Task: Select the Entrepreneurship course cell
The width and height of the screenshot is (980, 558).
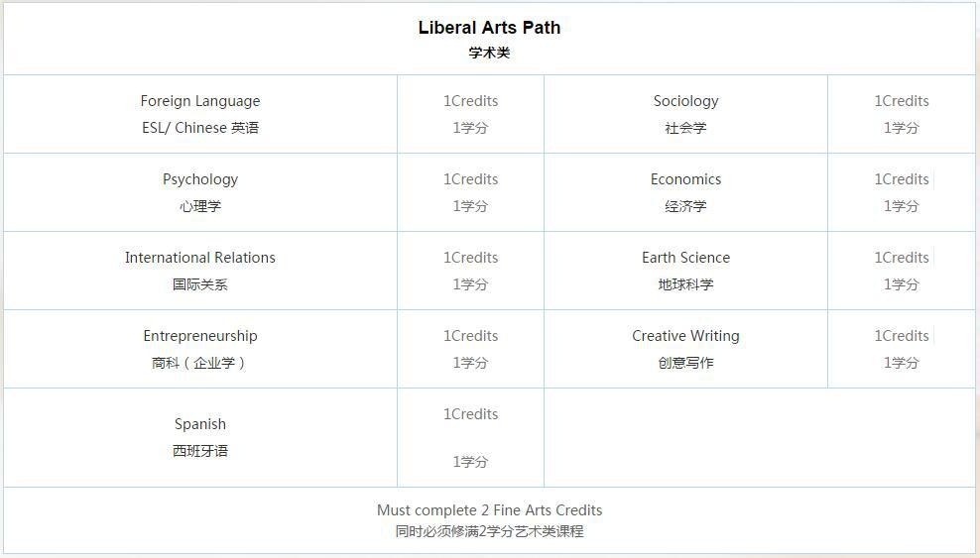Action: (x=200, y=349)
